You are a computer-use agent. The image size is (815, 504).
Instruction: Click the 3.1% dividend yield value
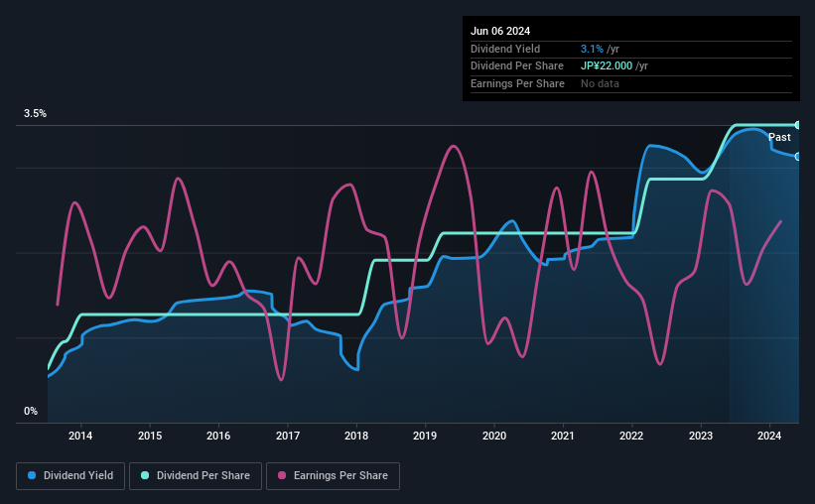(592, 49)
